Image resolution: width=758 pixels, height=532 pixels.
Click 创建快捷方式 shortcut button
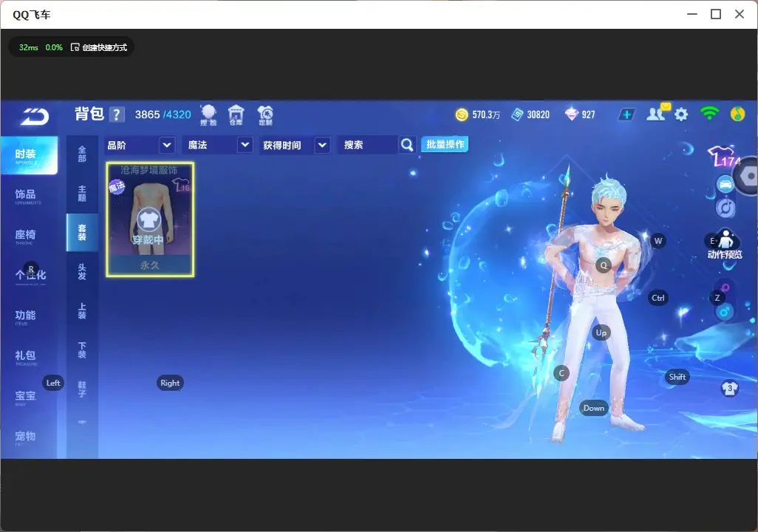tap(99, 47)
